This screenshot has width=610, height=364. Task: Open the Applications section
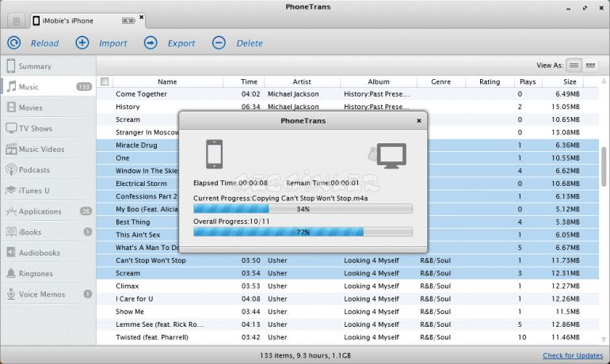(x=48, y=211)
